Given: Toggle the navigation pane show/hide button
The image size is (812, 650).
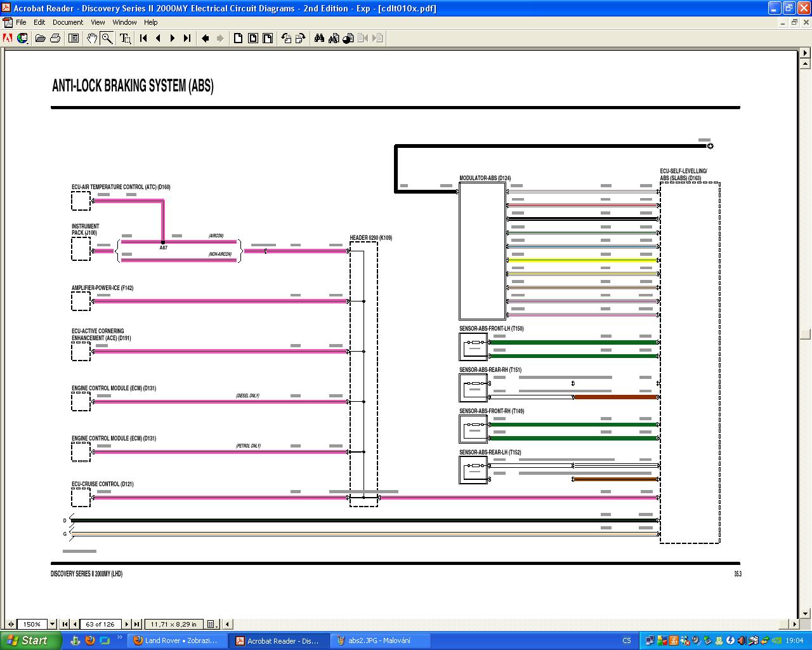Looking at the screenshot, I should point(74,39).
